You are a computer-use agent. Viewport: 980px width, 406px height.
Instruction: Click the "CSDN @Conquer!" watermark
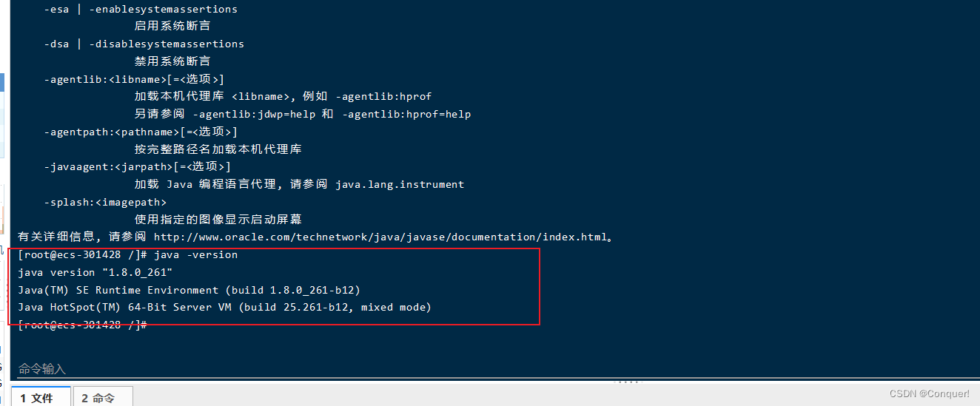pyautogui.click(x=929, y=393)
